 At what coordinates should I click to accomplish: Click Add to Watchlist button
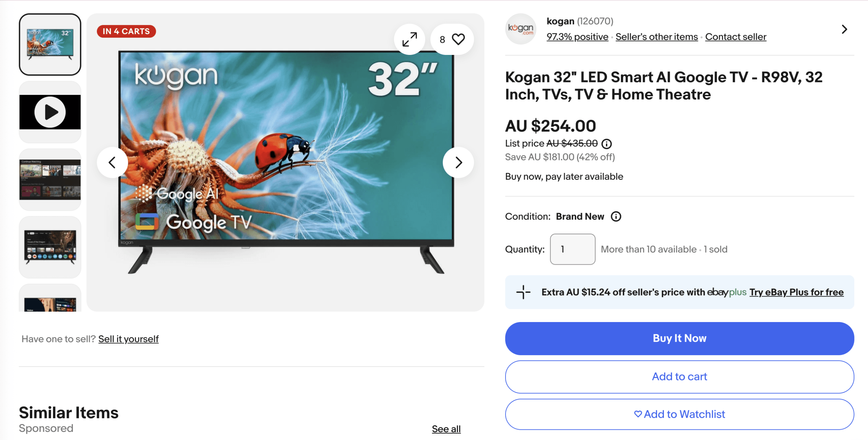coord(679,414)
